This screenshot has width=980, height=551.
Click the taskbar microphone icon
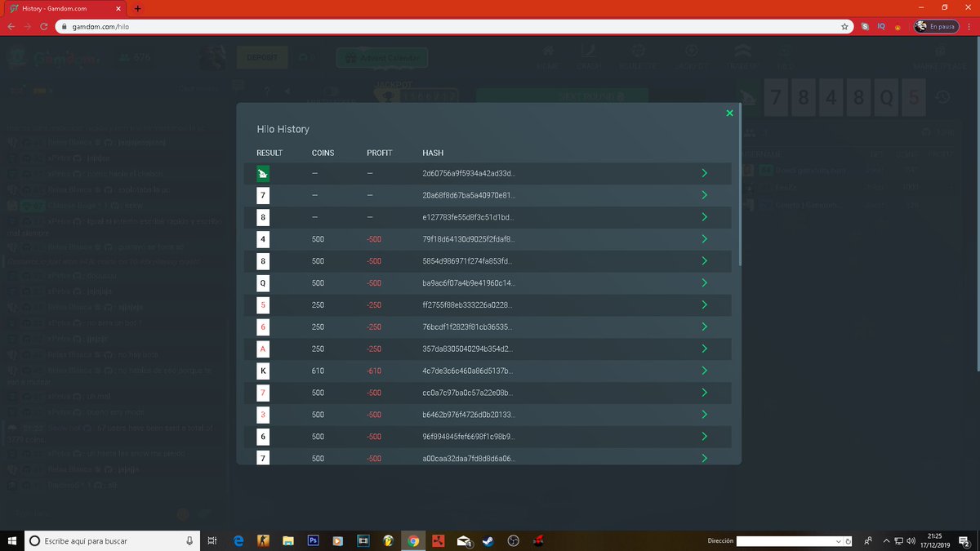[x=189, y=540]
